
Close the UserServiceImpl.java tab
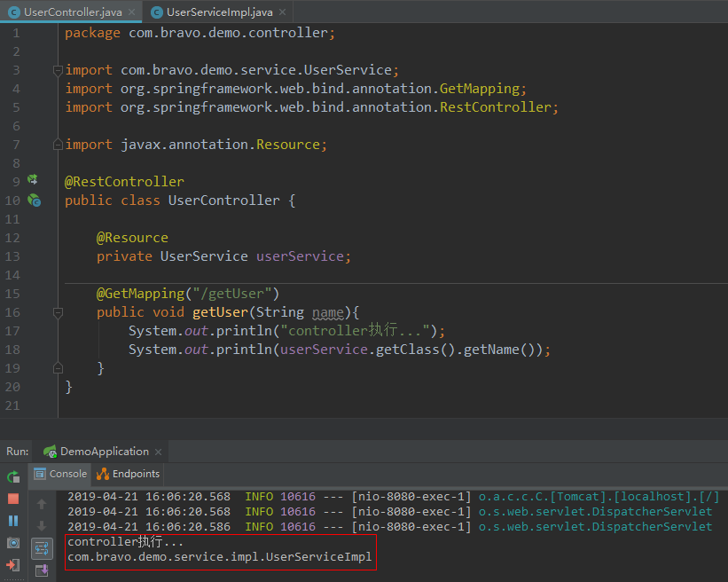click(282, 12)
